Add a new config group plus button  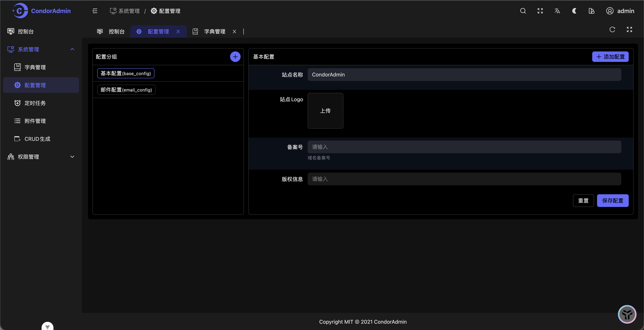(235, 57)
